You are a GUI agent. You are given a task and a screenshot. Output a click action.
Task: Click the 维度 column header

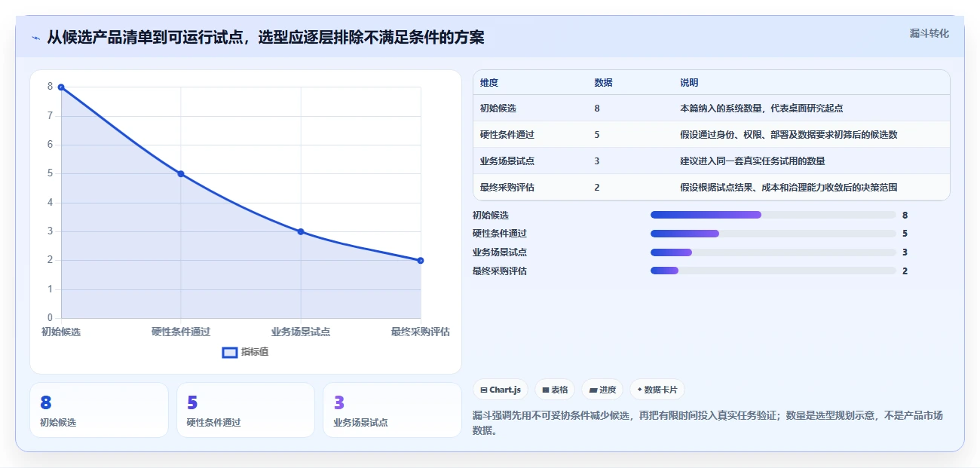(x=489, y=82)
